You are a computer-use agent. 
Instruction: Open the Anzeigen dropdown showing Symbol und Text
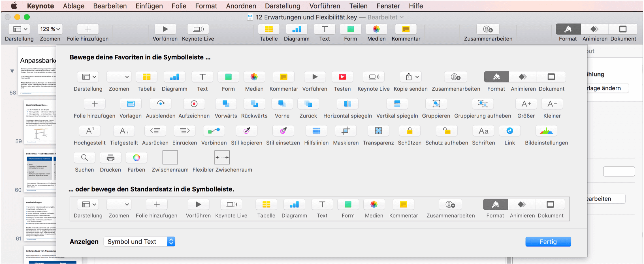coord(139,241)
